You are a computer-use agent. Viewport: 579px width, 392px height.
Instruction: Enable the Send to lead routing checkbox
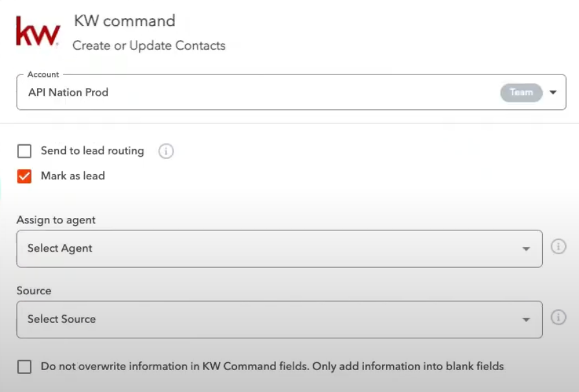[x=25, y=151]
